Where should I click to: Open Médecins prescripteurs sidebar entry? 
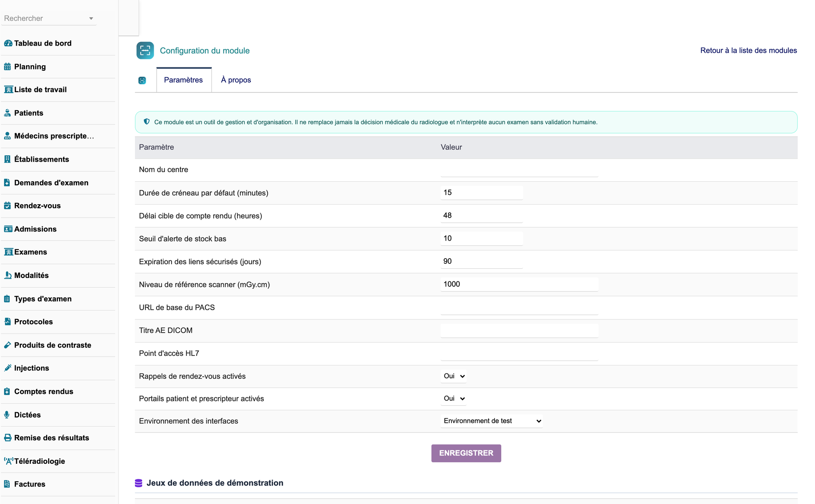pyautogui.click(x=54, y=136)
